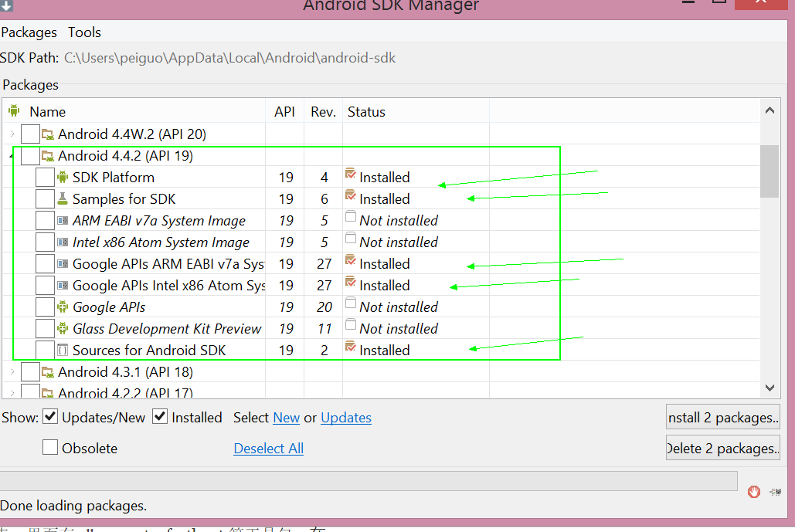795x532 pixels.
Task: Tick the Glass Development Kit Preview checkbox
Action: [x=45, y=328]
